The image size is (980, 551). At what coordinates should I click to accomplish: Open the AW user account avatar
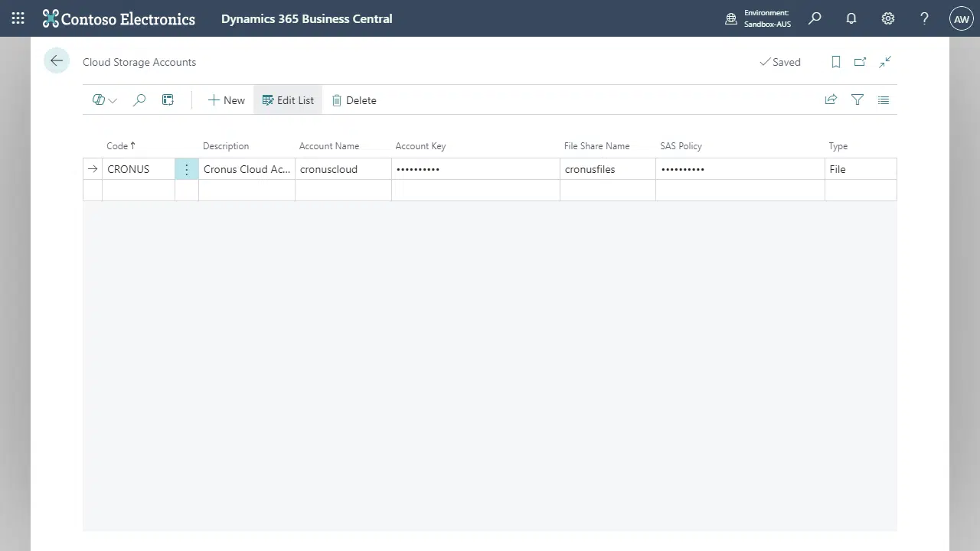click(x=961, y=18)
